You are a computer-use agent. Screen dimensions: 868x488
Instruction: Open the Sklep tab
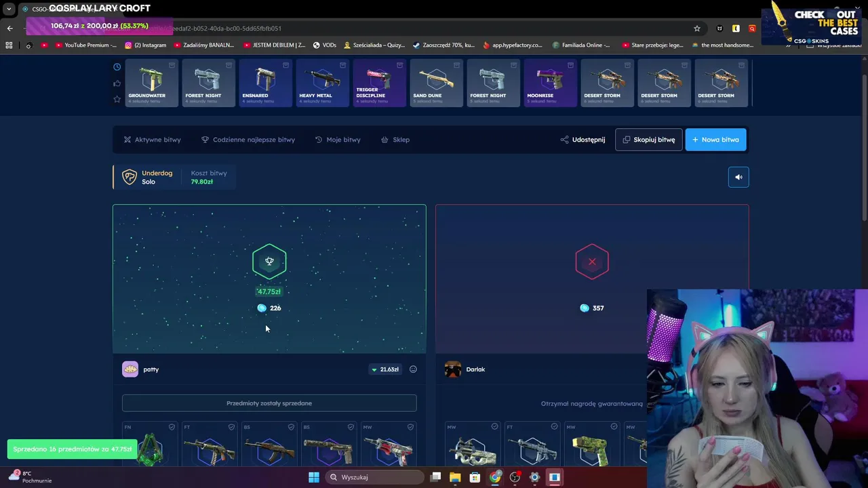[395, 140]
